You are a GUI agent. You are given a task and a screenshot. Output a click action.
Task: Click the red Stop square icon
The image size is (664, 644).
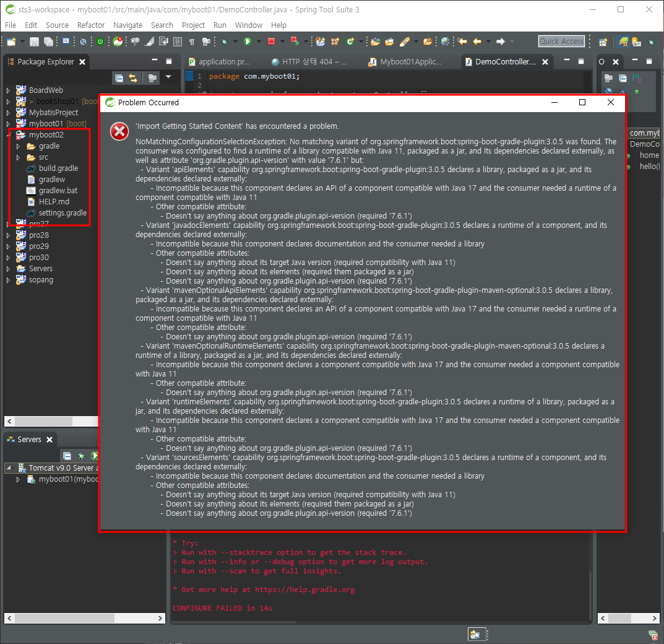[272, 41]
